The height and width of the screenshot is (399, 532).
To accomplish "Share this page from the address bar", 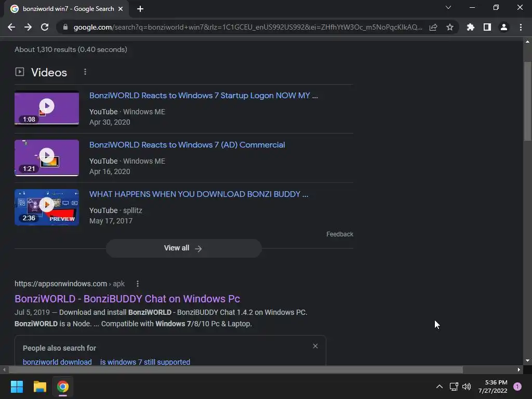I will (x=433, y=27).
